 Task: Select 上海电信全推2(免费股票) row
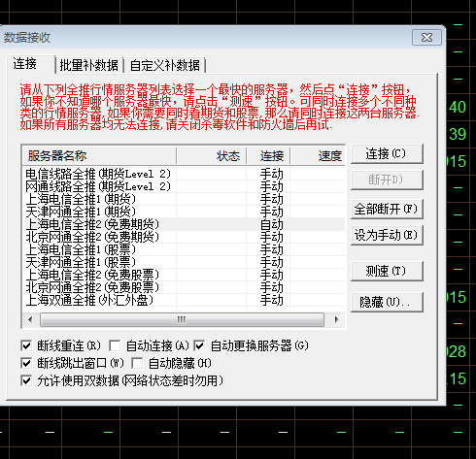(x=184, y=275)
